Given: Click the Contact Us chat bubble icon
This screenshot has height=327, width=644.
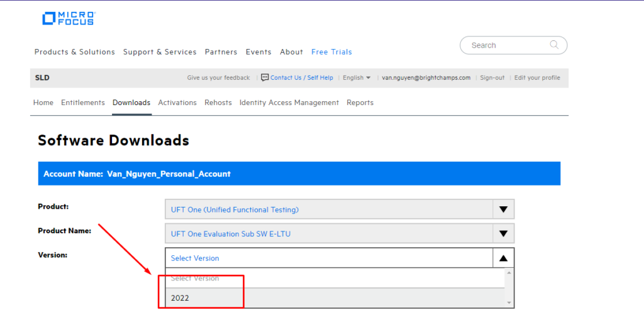Looking at the screenshot, I should pos(265,77).
